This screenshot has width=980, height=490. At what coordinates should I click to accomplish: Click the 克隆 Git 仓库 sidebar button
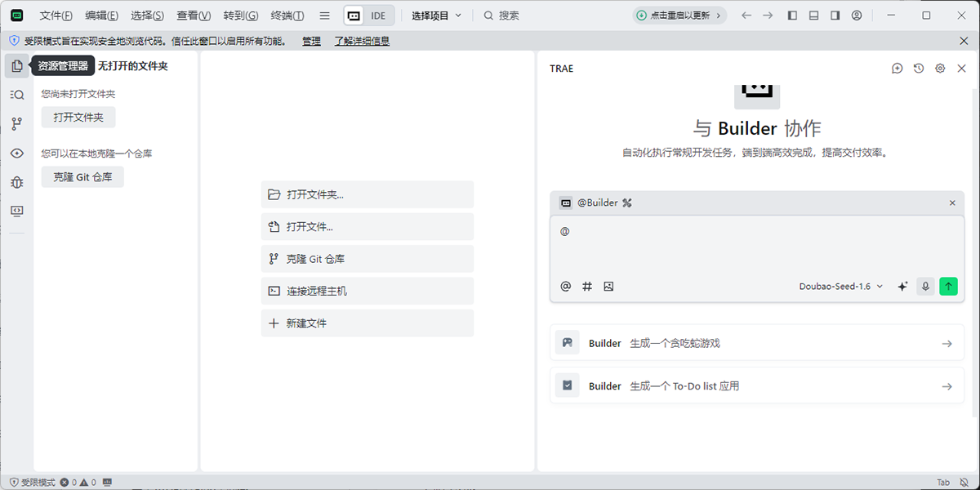click(82, 177)
